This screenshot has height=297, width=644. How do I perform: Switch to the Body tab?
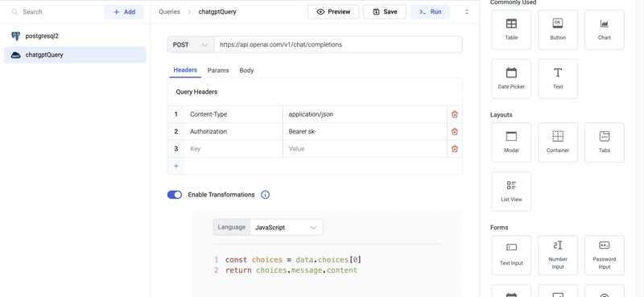(246, 71)
